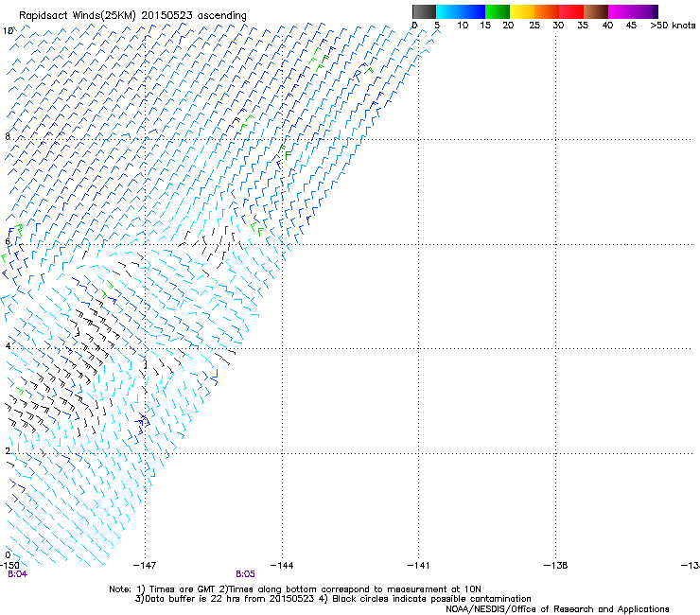Click the red 30-35 knots color swatch
Image resolution: width=700 pixels, height=615 pixels.
(x=571, y=11)
